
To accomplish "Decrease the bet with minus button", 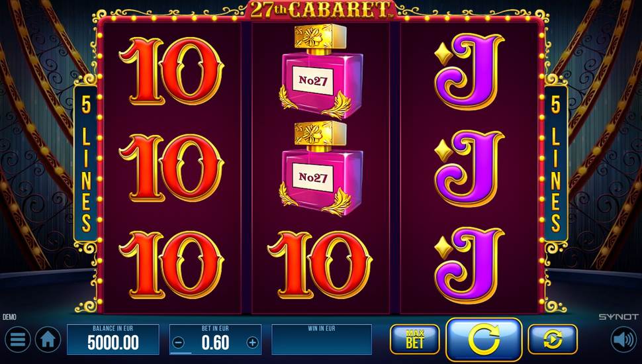I will click(179, 343).
